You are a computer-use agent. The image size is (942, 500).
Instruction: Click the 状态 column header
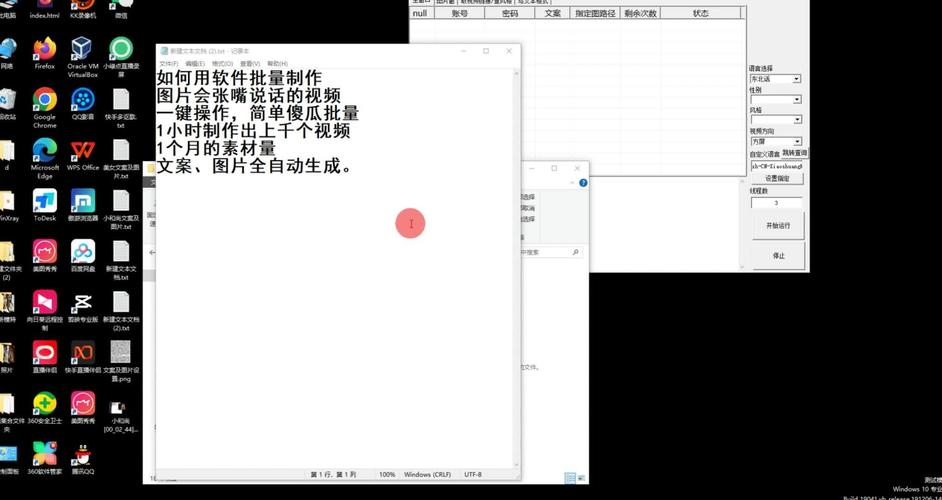click(700, 13)
